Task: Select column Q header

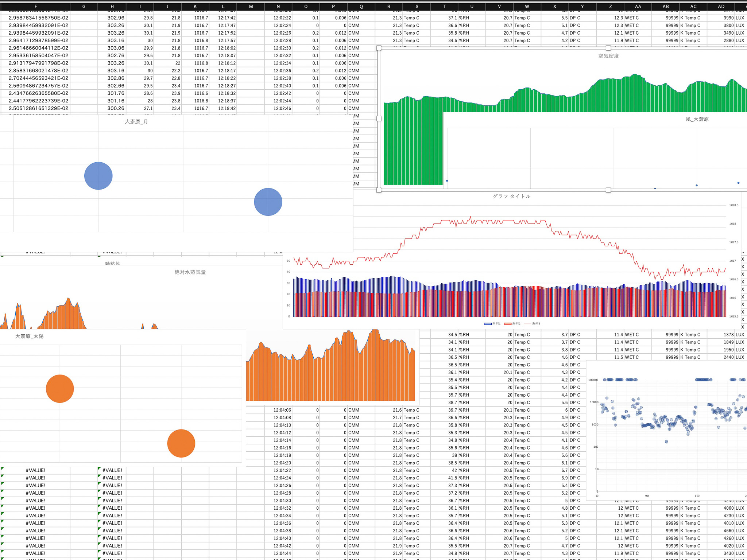Action: (x=361, y=7)
